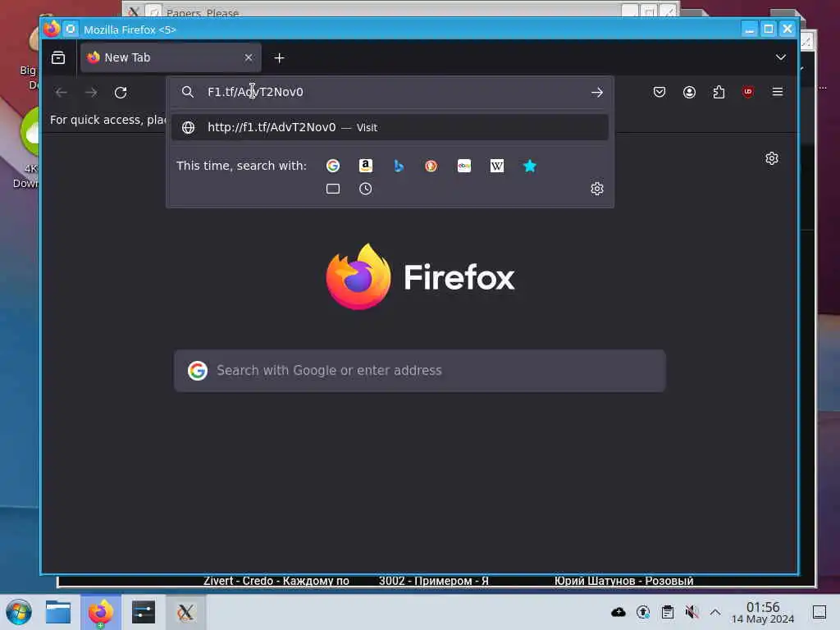This screenshot has height=630, width=840.
Task: Open the updates tray icon
Action: click(643, 612)
